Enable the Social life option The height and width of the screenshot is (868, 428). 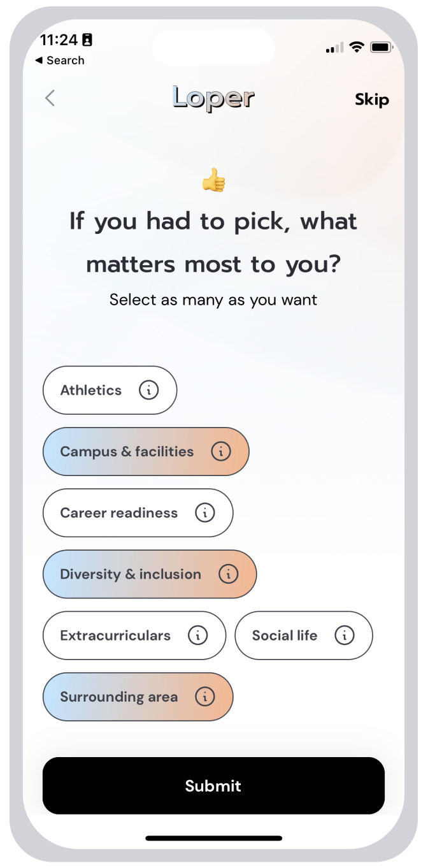(285, 635)
